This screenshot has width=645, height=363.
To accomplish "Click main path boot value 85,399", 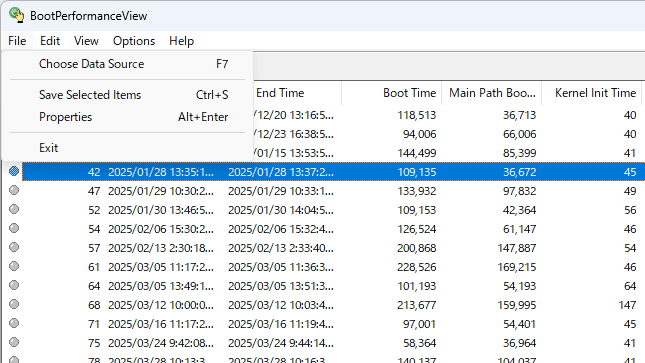I will click(520, 153).
